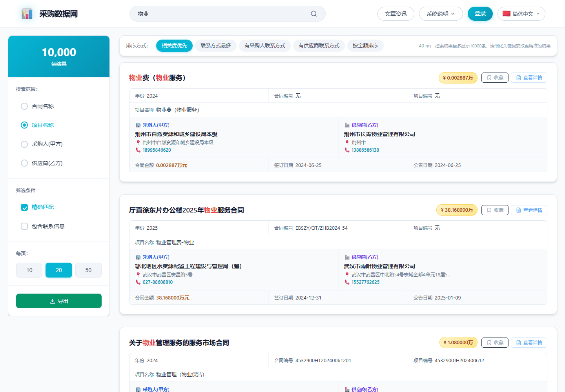Click phone number 15527762625
This screenshot has width=565, height=392.
(x=366, y=282)
